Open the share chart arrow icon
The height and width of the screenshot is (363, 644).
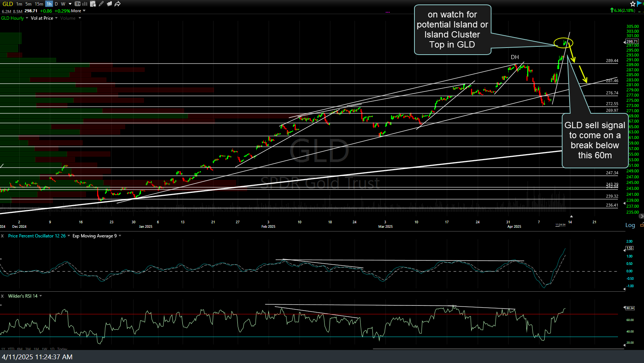coord(118,4)
